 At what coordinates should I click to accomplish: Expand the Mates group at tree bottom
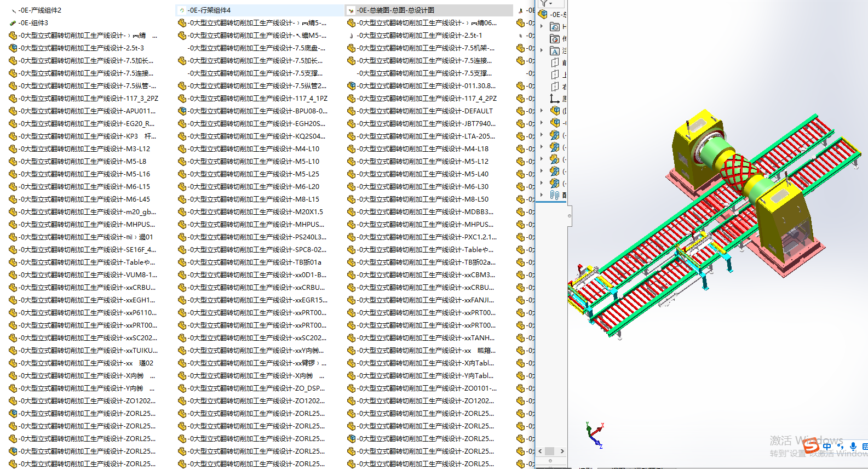click(542, 195)
